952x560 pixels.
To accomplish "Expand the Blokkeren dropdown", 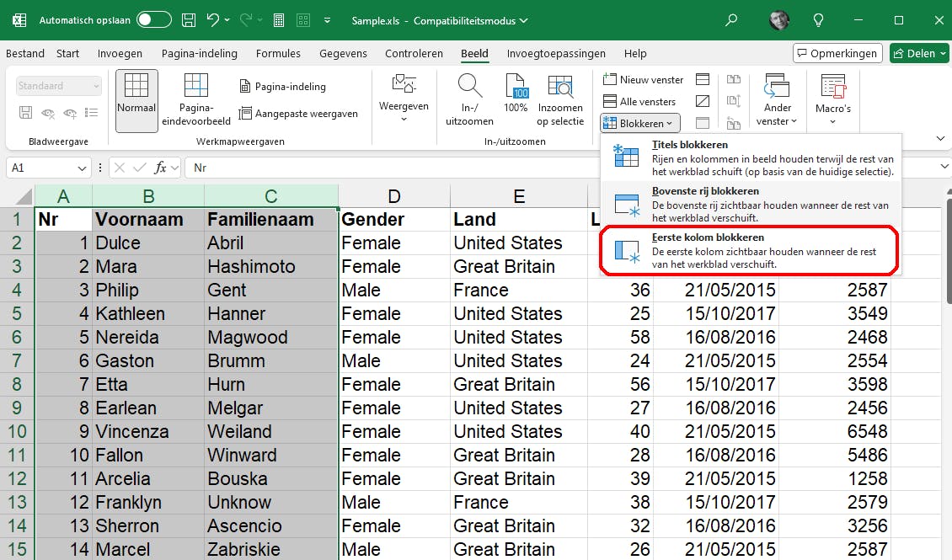I will coord(640,123).
